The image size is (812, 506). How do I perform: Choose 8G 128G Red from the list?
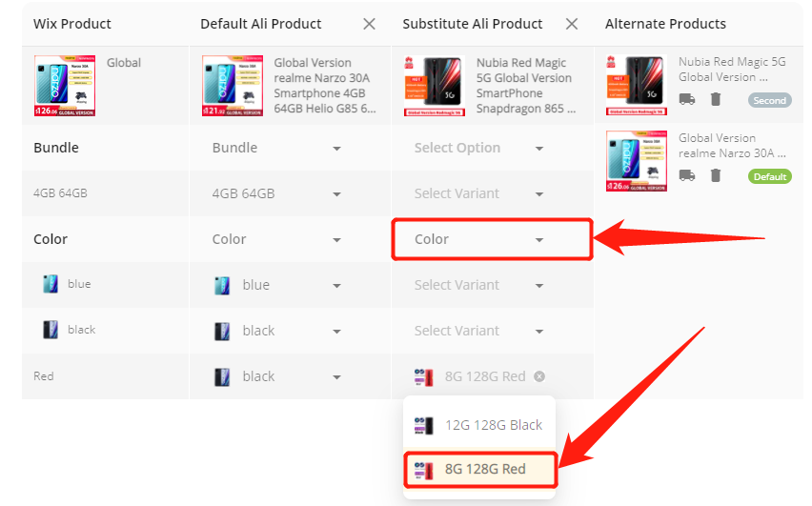tap(479, 469)
